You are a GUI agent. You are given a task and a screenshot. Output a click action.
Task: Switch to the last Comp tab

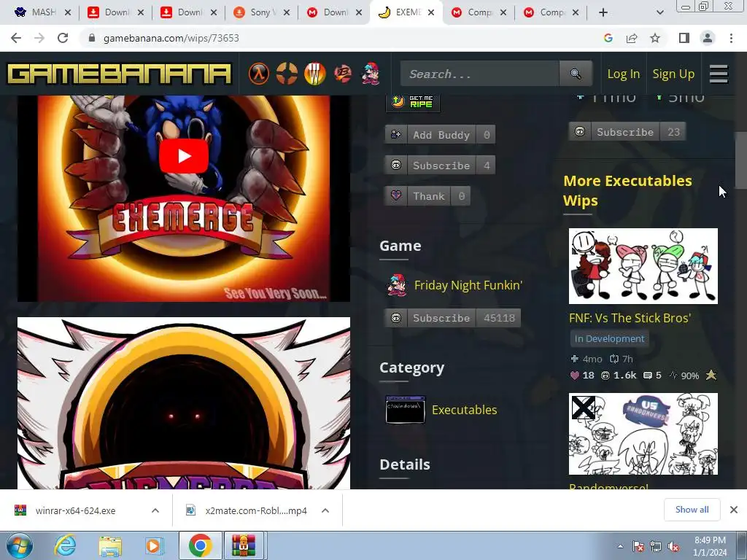pos(552,12)
